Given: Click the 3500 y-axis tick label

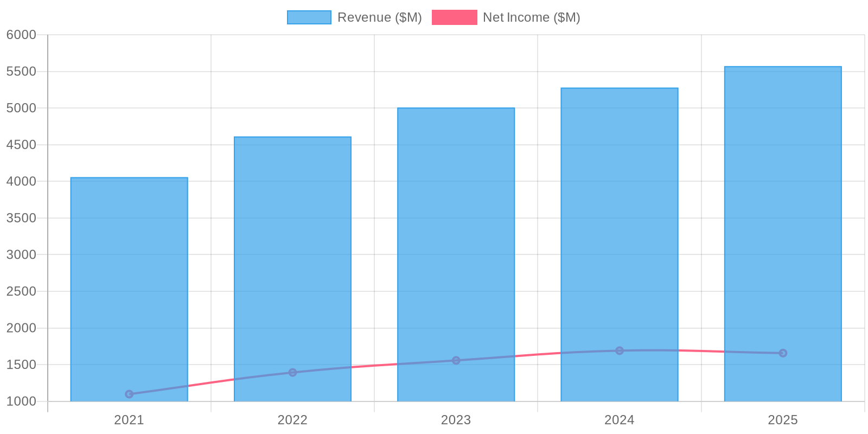Looking at the screenshot, I should (21, 218).
